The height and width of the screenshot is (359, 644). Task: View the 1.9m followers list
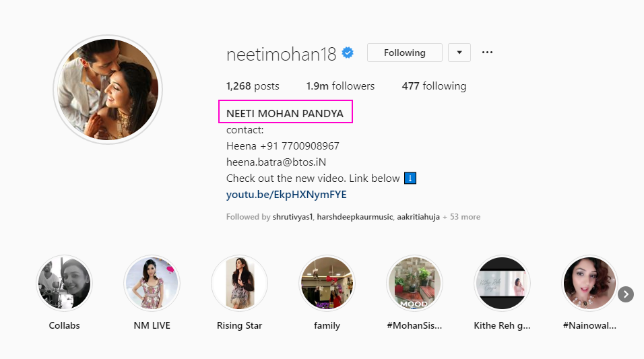(340, 86)
